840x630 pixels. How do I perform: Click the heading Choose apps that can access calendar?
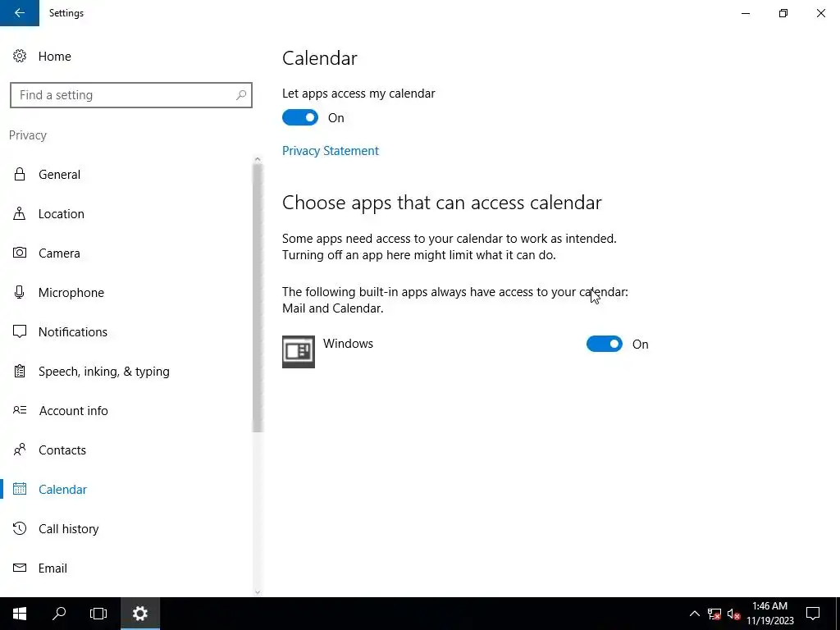click(442, 203)
